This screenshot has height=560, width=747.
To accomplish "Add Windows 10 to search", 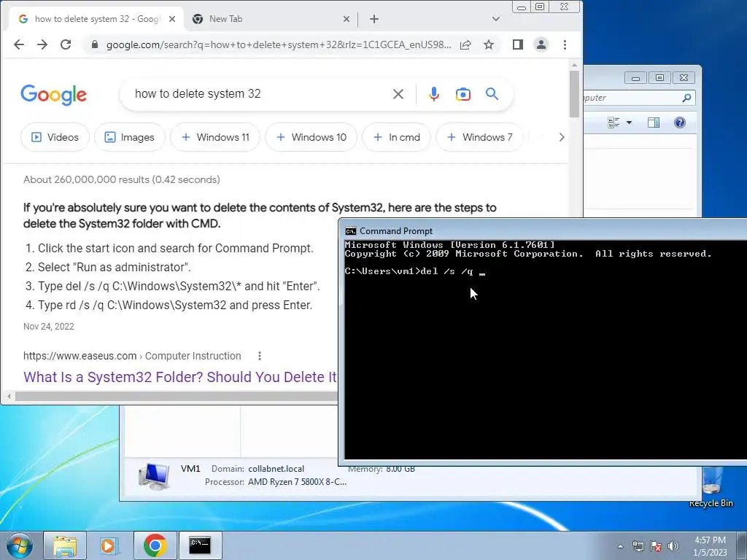I will [311, 137].
